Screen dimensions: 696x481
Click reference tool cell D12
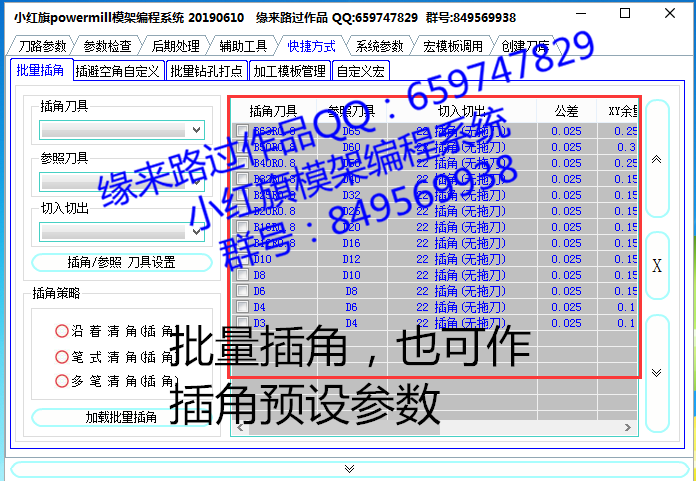tap(352, 259)
